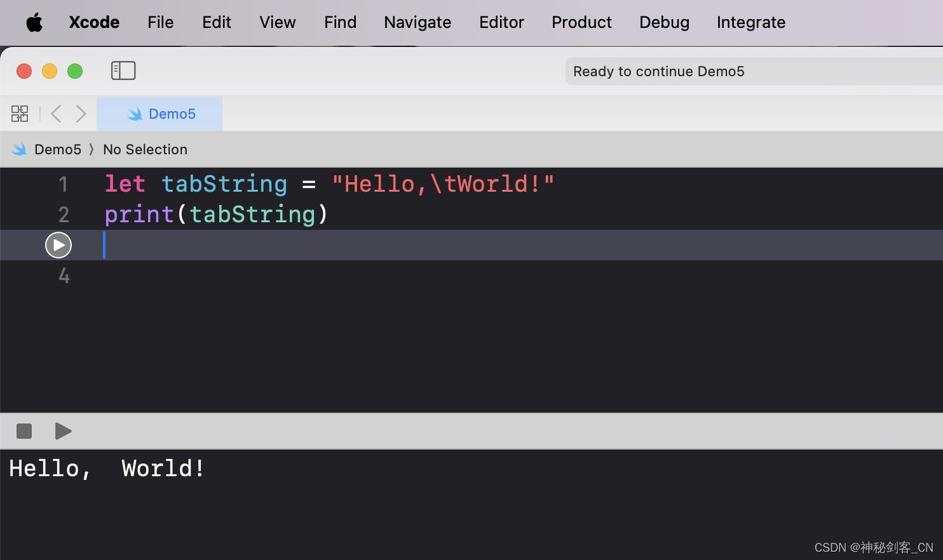Open the Debug menu
This screenshot has height=560, width=943.
pos(665,22)
